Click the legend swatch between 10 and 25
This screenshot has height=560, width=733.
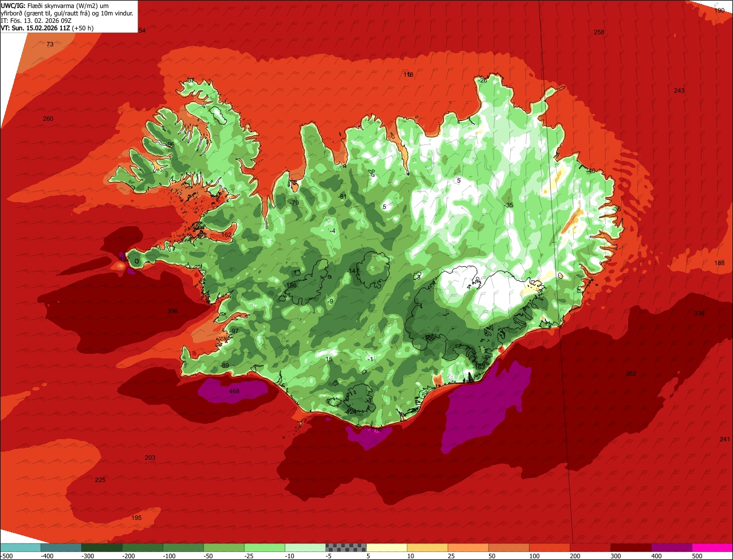tap(427, 547)
